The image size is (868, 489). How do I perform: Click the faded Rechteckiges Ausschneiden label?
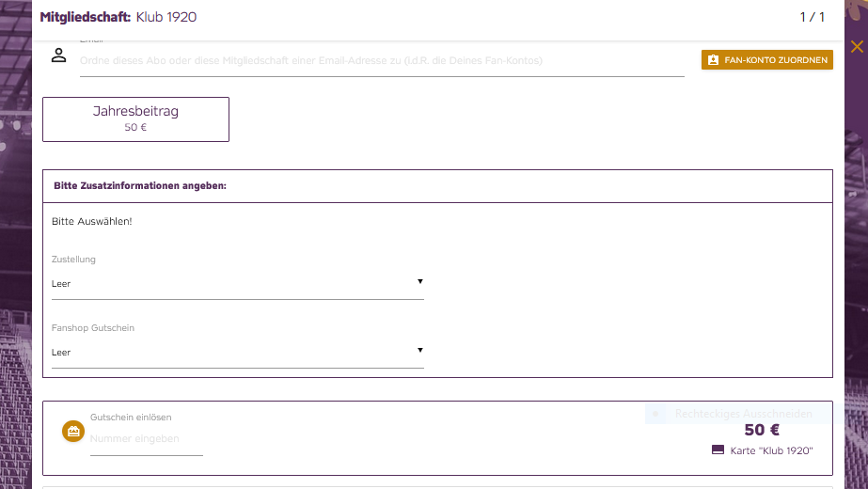pyautogui.click(x=744, y=414)
